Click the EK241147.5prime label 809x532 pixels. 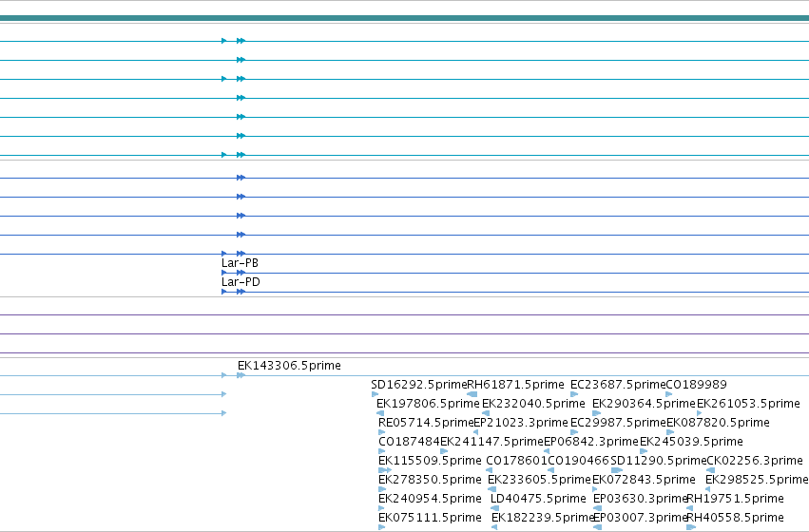[491, 442]
